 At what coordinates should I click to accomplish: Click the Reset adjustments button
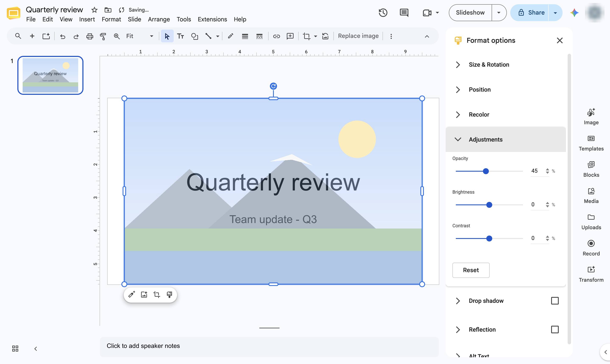click(x=471, y=270)
